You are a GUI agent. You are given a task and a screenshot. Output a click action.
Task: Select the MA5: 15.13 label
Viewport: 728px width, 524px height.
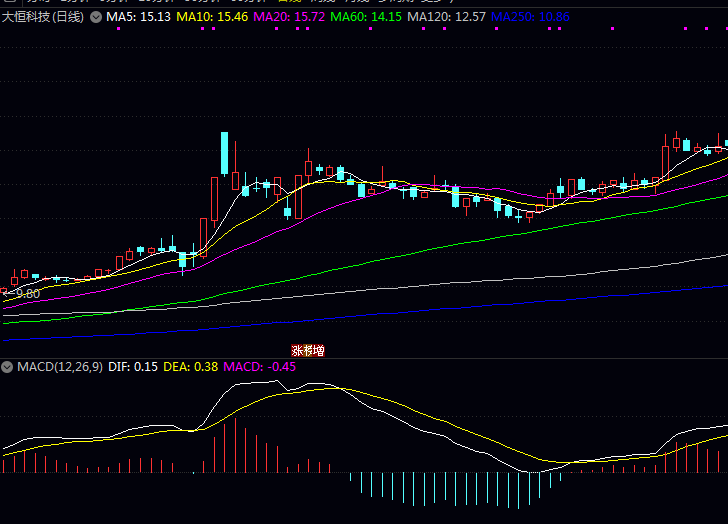138,17
